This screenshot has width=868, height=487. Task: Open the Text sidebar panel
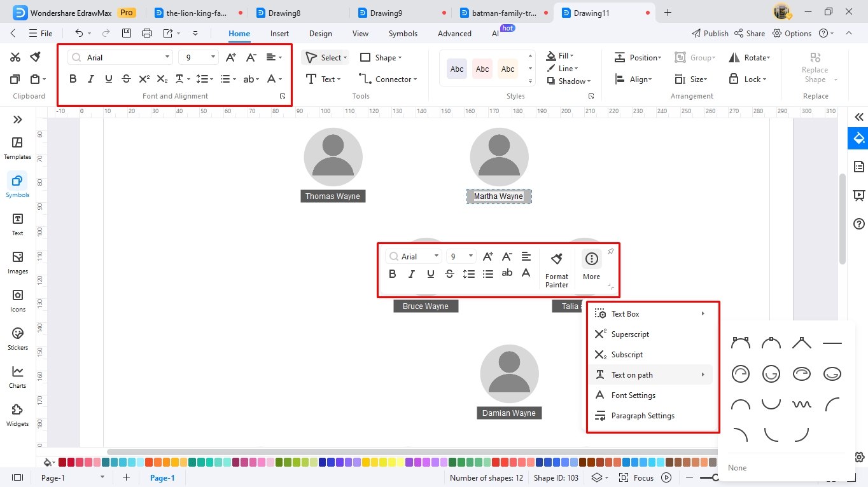click(x=17, y=224)
